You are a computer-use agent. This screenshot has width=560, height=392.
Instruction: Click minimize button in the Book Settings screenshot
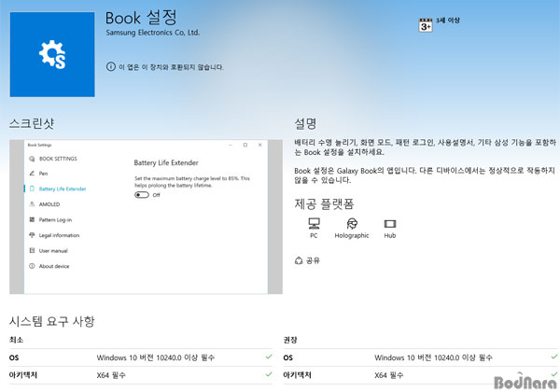tap(231, 145)
